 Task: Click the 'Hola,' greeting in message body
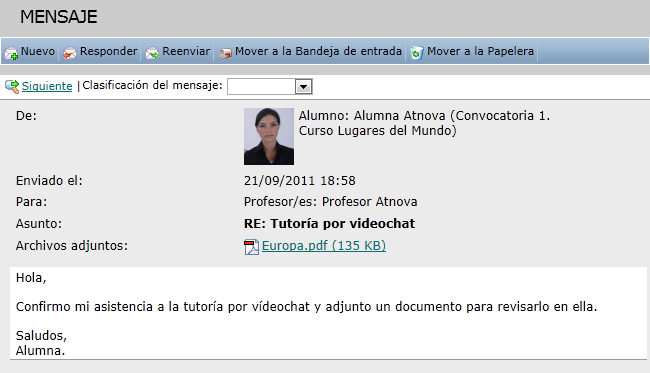click(x=31, y=278)
